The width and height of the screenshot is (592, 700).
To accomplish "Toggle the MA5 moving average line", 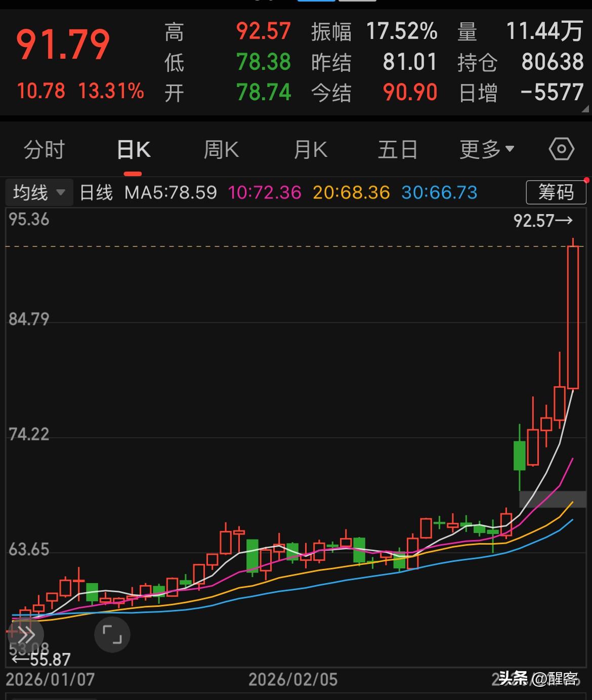I will 172,192.
